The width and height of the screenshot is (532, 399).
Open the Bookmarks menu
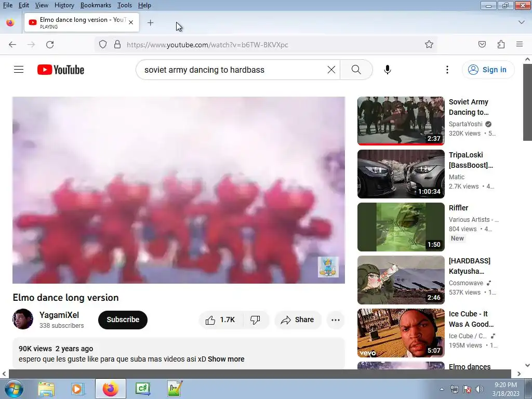coord(96,5)
